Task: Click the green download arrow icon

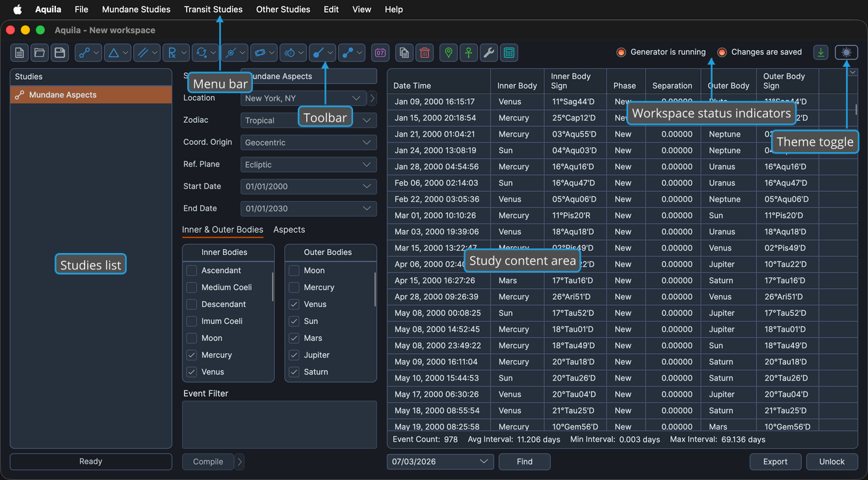Action: tap(821, 53)
